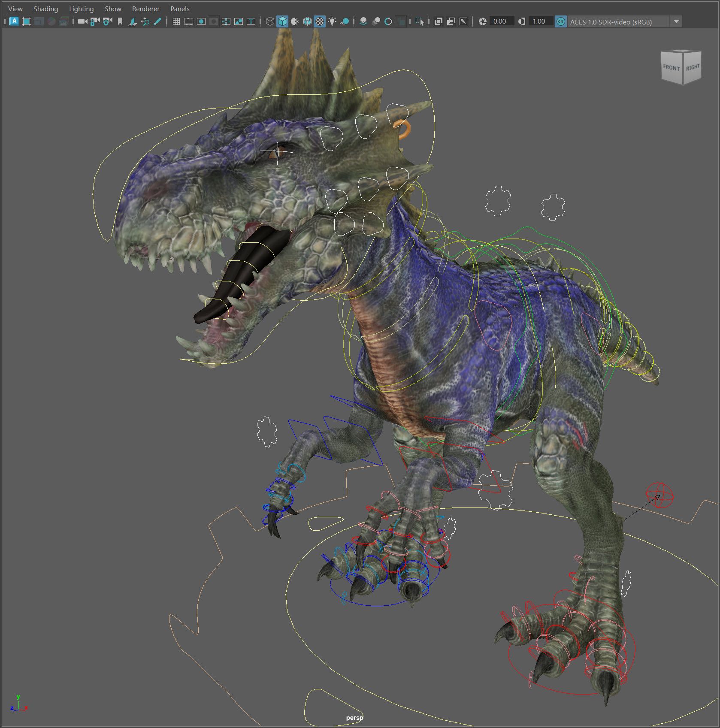Toggle Textured display checker icon
Screen dimensions: 720x728
click(x=320, y=21)
